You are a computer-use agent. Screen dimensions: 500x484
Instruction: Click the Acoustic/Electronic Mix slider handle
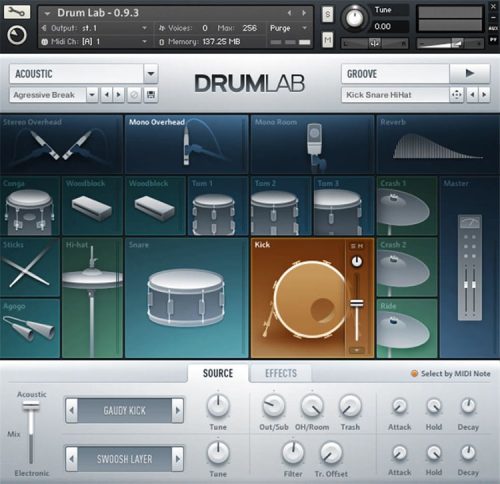pyautogui.click(x=31, y=406)
